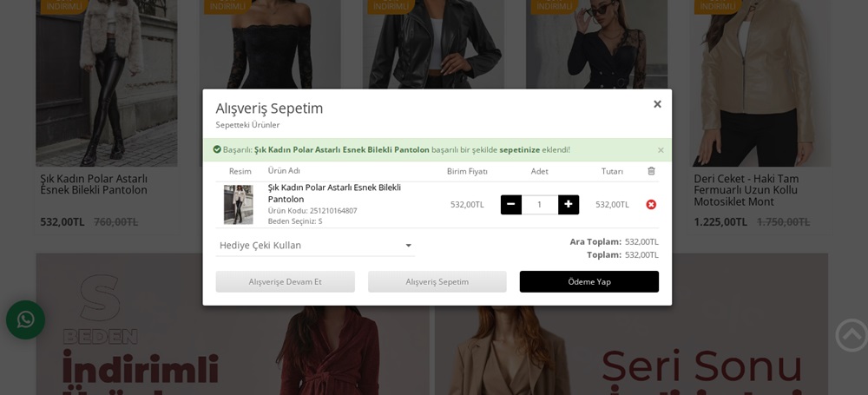Remove the product with red X icon

coord(651,205)
